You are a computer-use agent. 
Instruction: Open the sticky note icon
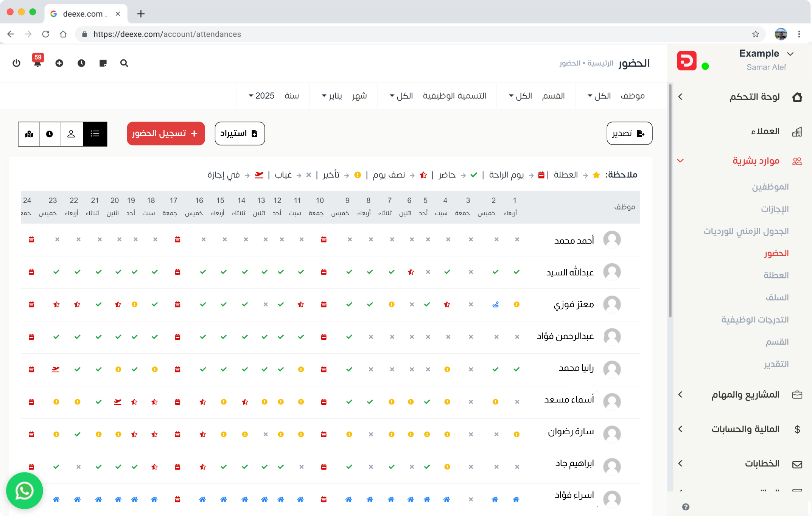pyautogui.click(x=103, y=63)
